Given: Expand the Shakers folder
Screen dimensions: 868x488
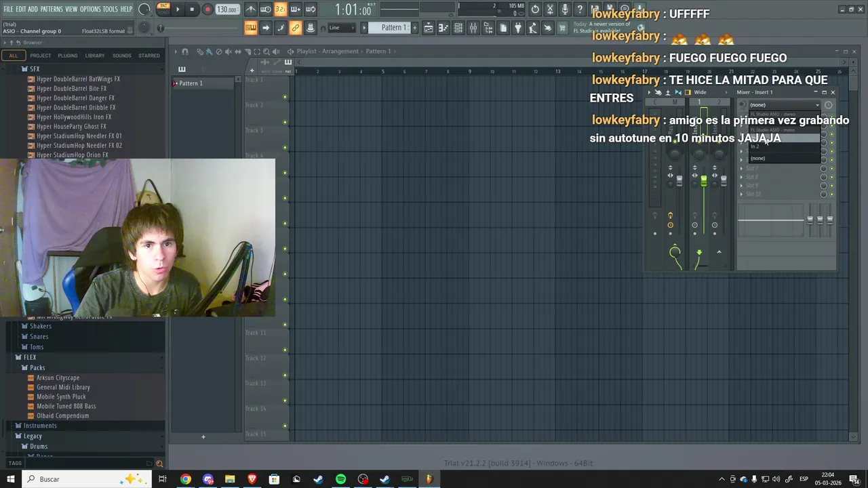Looking at the screenshot, I should point(37,326).
